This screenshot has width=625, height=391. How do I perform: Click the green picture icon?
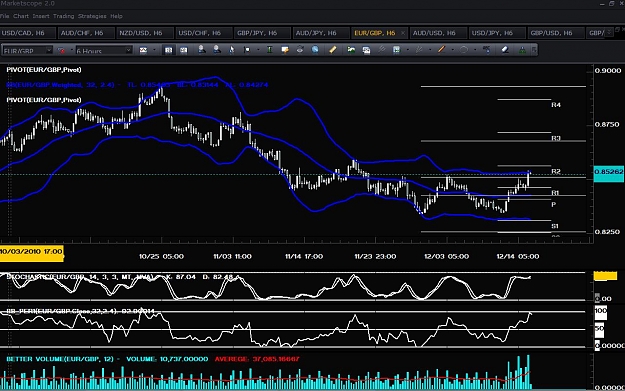[351, 50]
